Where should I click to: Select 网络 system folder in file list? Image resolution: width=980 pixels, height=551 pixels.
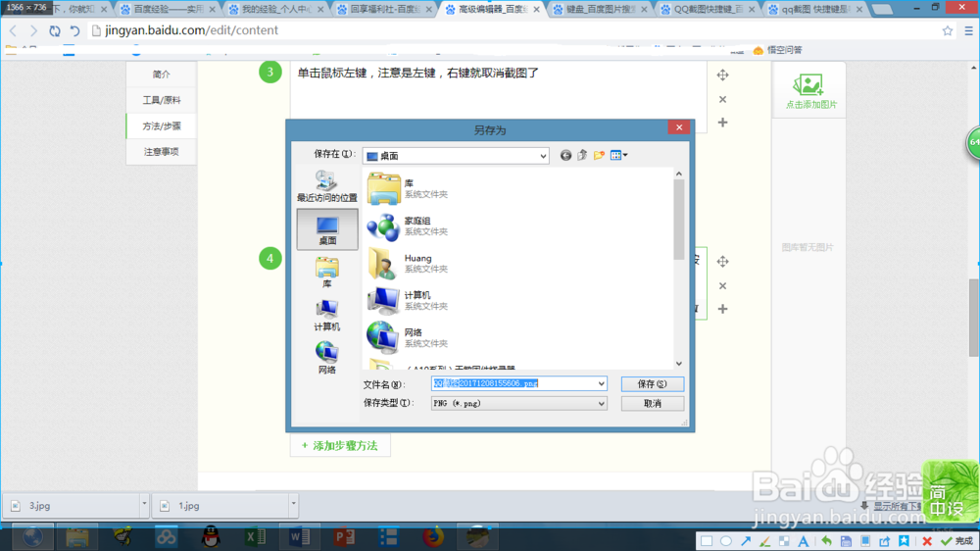408,337
